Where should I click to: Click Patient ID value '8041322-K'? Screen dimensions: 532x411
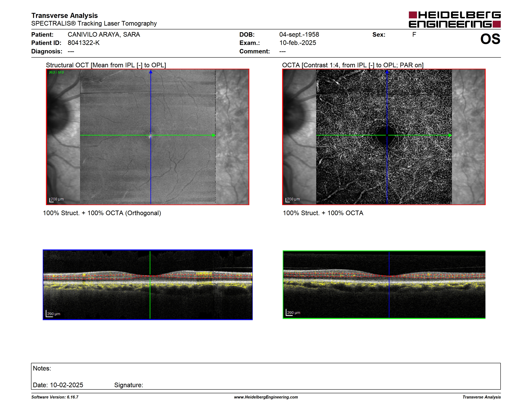[84, 43]
